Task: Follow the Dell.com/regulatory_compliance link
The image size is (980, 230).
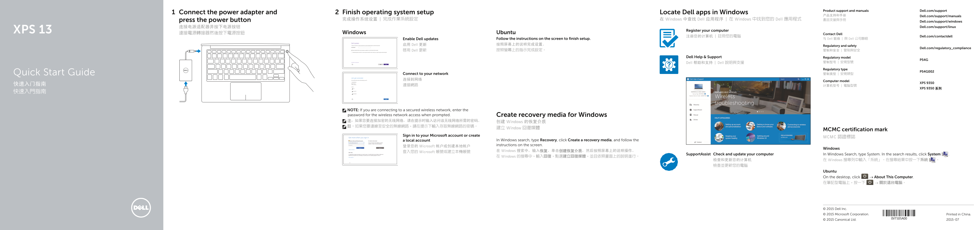Action: pyautogui.click(x=945, y=48)
